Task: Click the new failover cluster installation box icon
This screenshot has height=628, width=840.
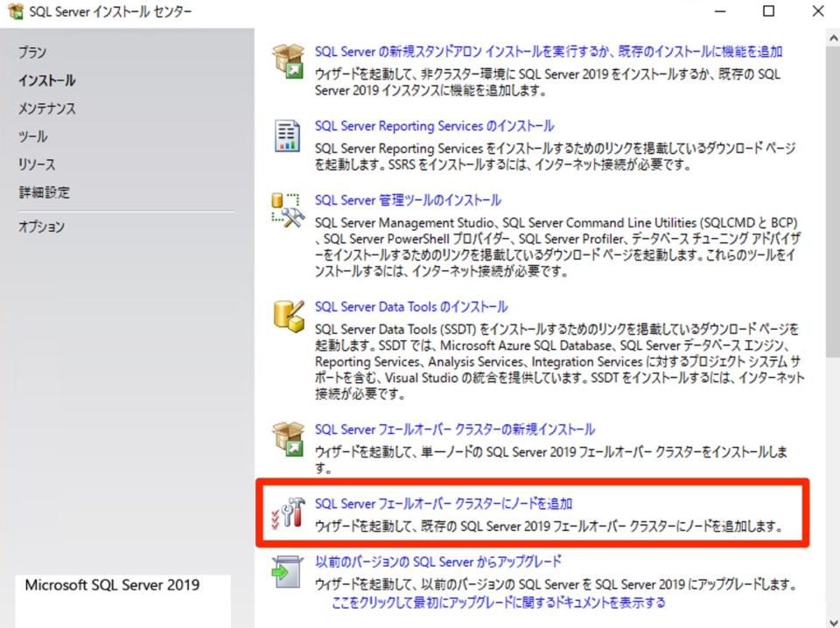Action: point(288,439)
